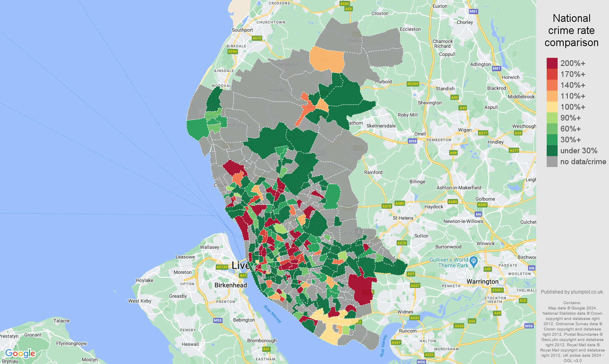
Task: Click the A5209 road shield near Parbold
Action: (413, 84)
